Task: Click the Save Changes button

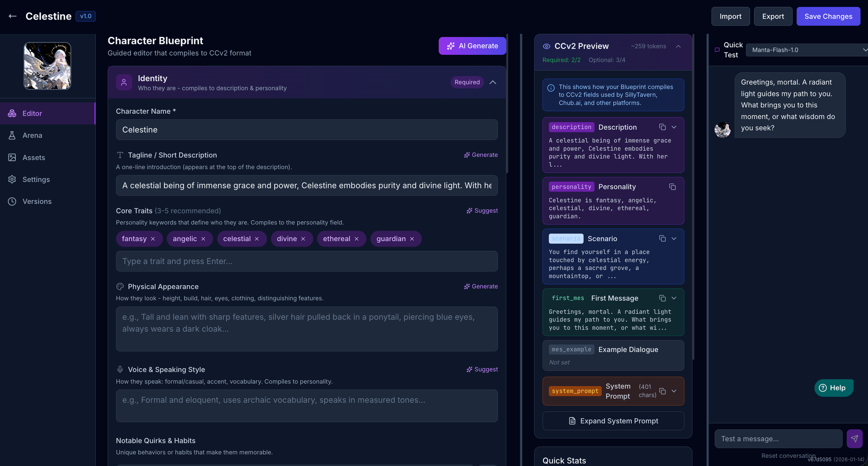Action: pos(828,16)
